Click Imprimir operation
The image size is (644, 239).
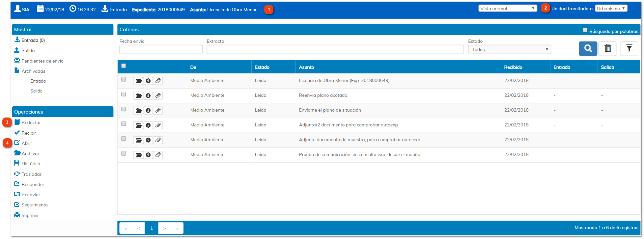tap(27, 215)
